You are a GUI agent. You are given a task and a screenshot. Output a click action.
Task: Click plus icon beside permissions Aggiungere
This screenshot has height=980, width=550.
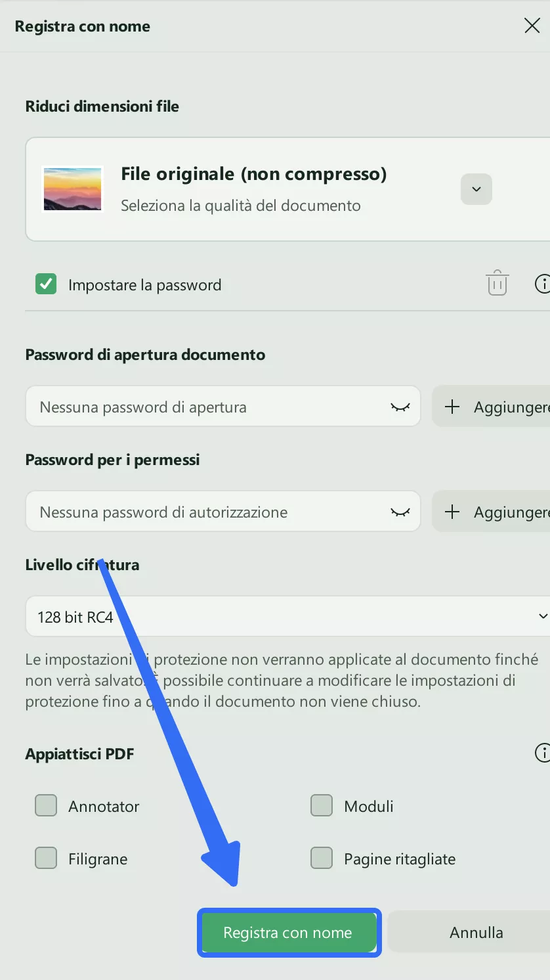pyautogui.click(x=452, y=511)
